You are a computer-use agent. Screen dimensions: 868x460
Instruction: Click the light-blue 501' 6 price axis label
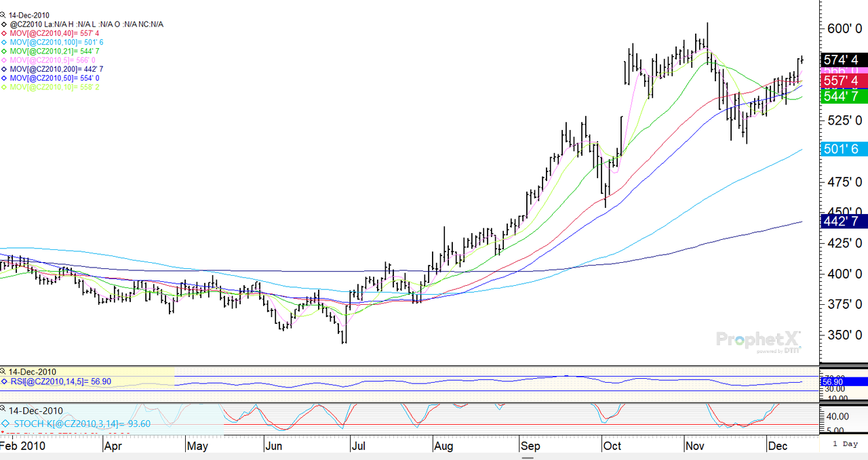[844, 149]
